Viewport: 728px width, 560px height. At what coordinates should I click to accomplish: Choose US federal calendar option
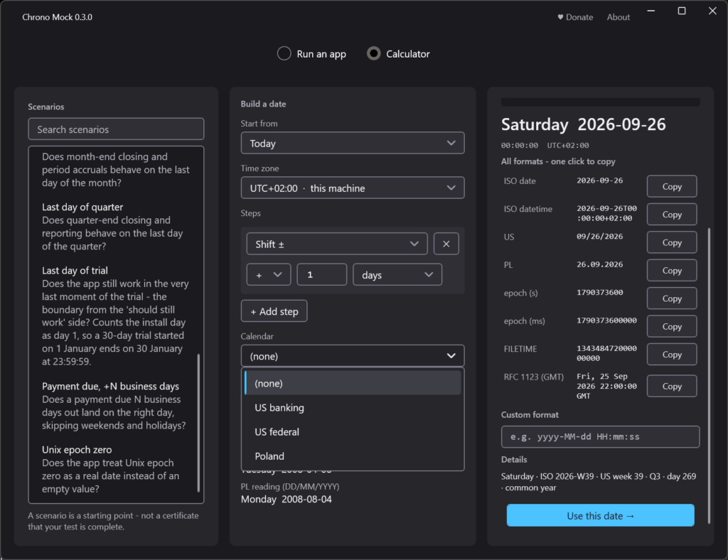tap(353, 432)
